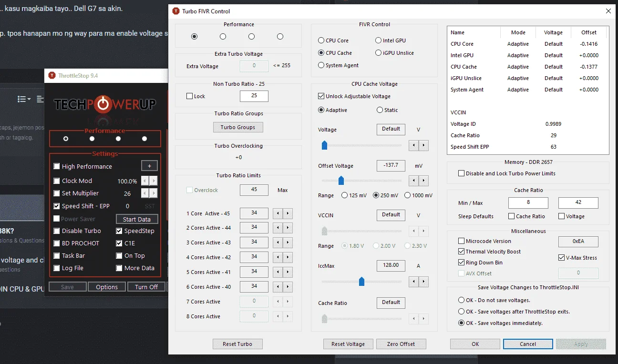Toggle the Ring Down Bin checkbox
The width and height of the screenshot is (618, 364).
(461, 263)
